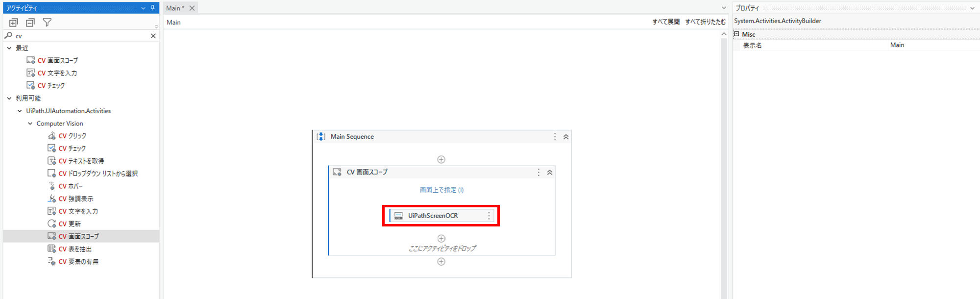This screenshot has width=980, height=299.
Task: Click highlighted CV 画面スコープ tree icon
Action: click(x=51, y=236)
